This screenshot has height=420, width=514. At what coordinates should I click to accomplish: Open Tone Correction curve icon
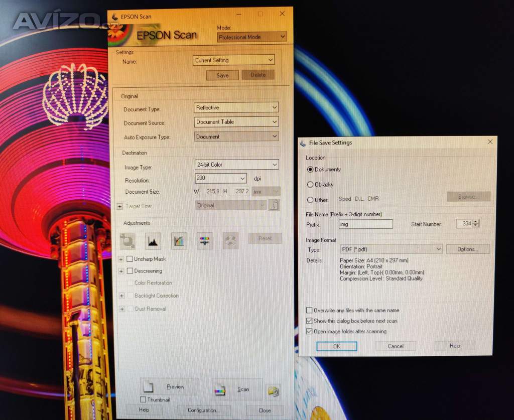click(179, 241)
